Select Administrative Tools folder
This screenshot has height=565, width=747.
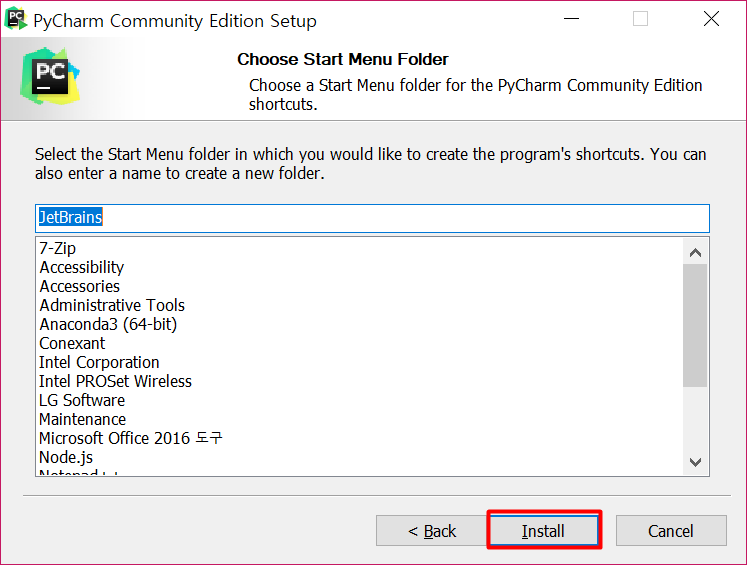point(112,305)
